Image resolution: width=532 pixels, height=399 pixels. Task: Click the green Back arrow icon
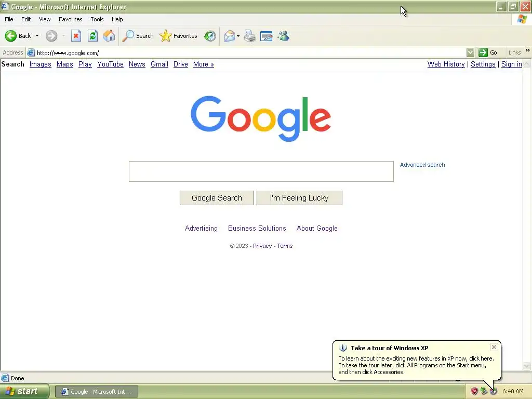coord(11,36)
